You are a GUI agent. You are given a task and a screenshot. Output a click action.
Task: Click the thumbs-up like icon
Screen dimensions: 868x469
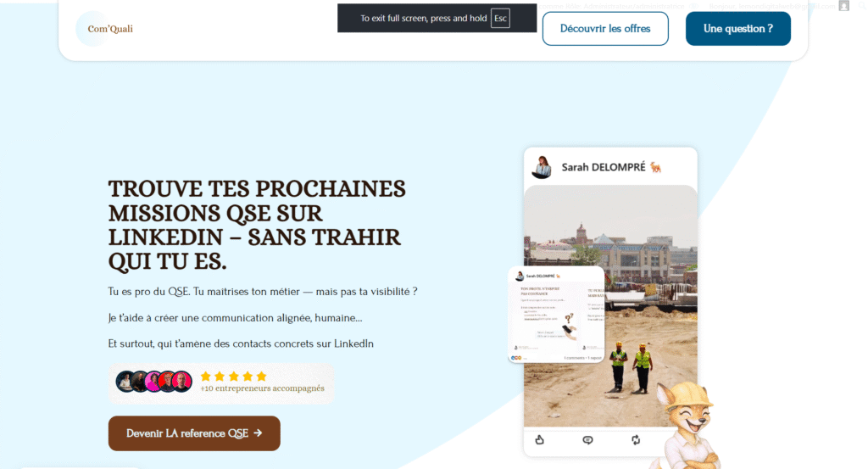point(539,439)
